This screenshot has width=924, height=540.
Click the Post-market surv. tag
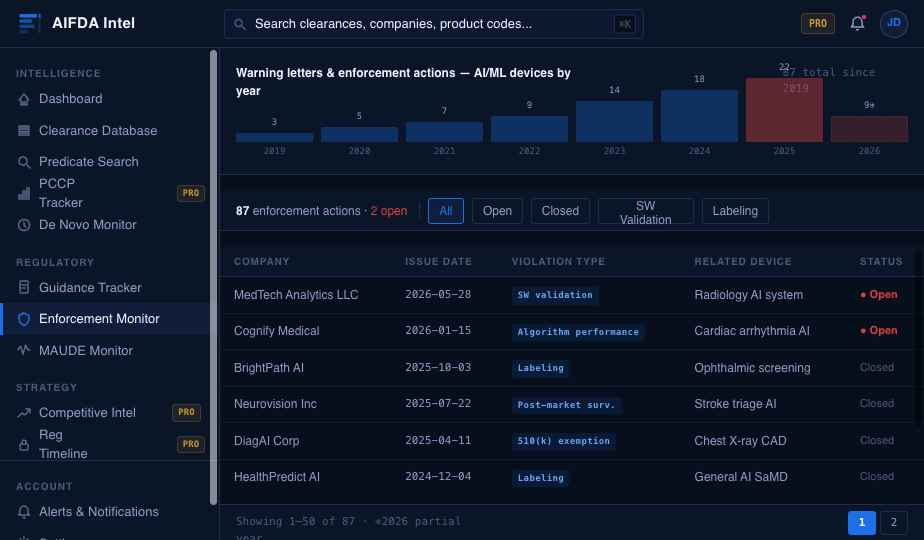[566, 405]
